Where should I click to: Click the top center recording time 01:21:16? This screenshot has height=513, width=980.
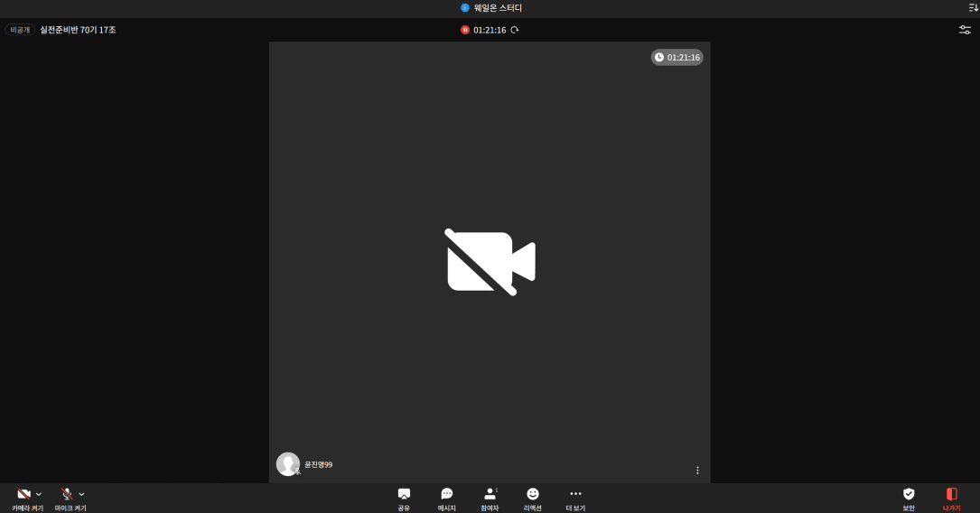[x=490, y=30]
